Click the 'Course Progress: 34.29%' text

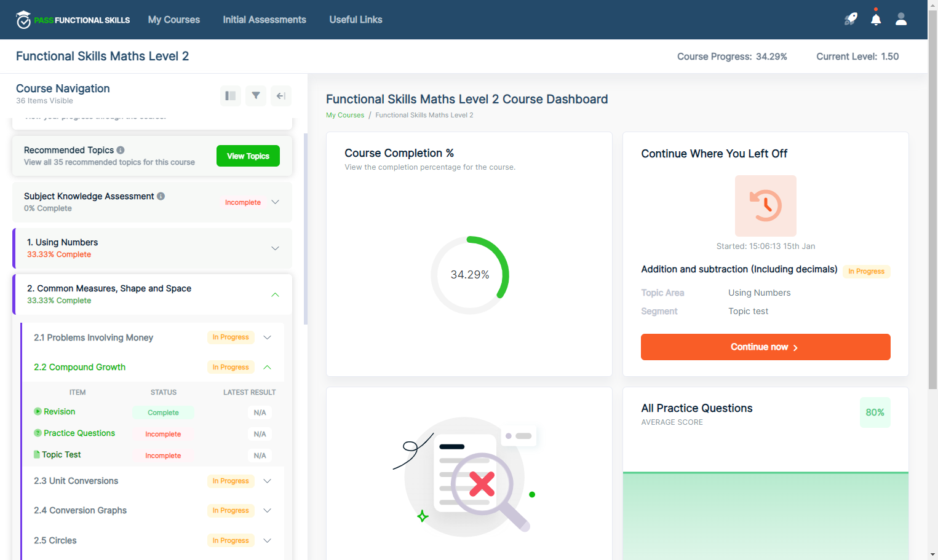tap(732, 57)
